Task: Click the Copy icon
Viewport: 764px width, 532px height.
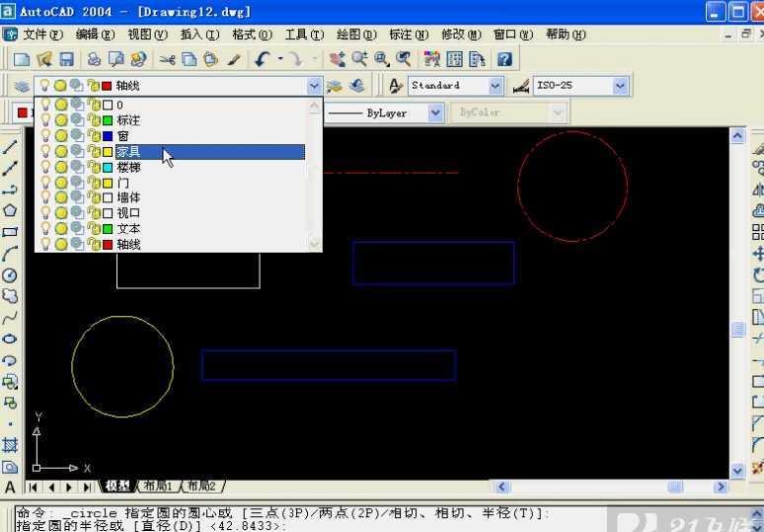Action: [x=190, y=59]
